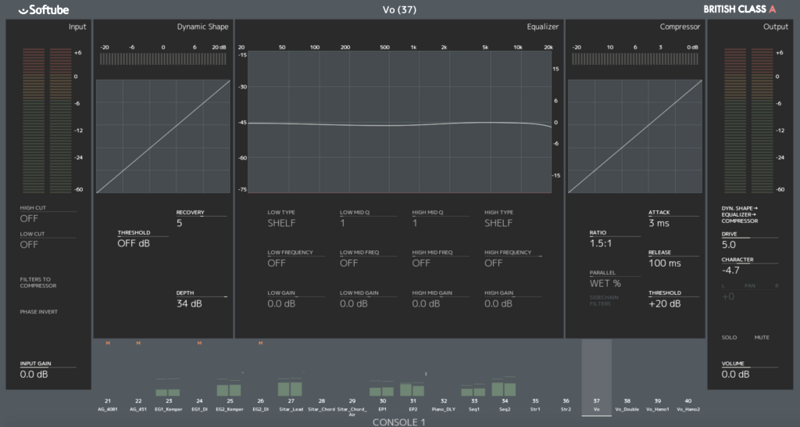Select channel 30 EP1
Image resolution: width=800 pixels, height=427 pixels.
click(383, 405)
